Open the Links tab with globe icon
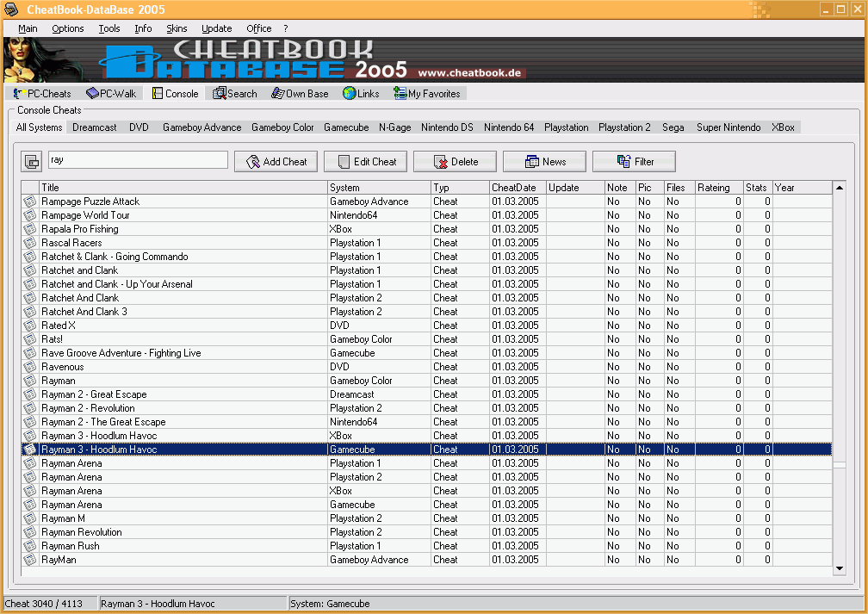868x614 pixels. point(361,94)
